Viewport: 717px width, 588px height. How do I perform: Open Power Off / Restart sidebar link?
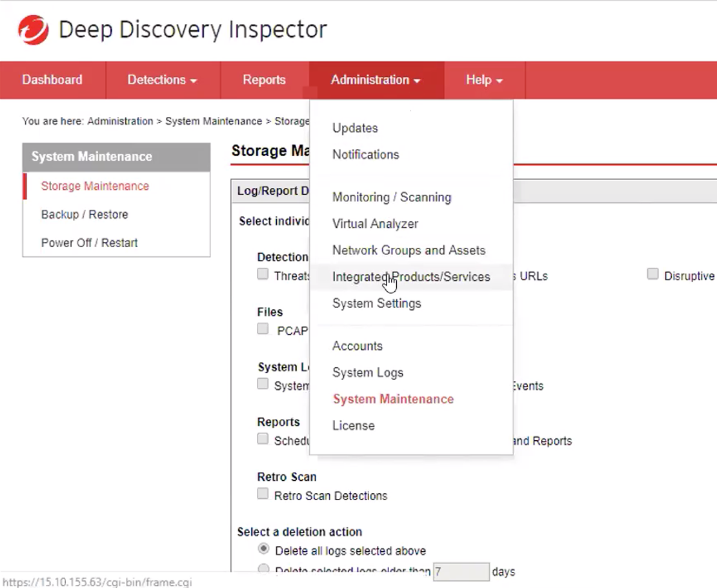click(x=89, y=243)
